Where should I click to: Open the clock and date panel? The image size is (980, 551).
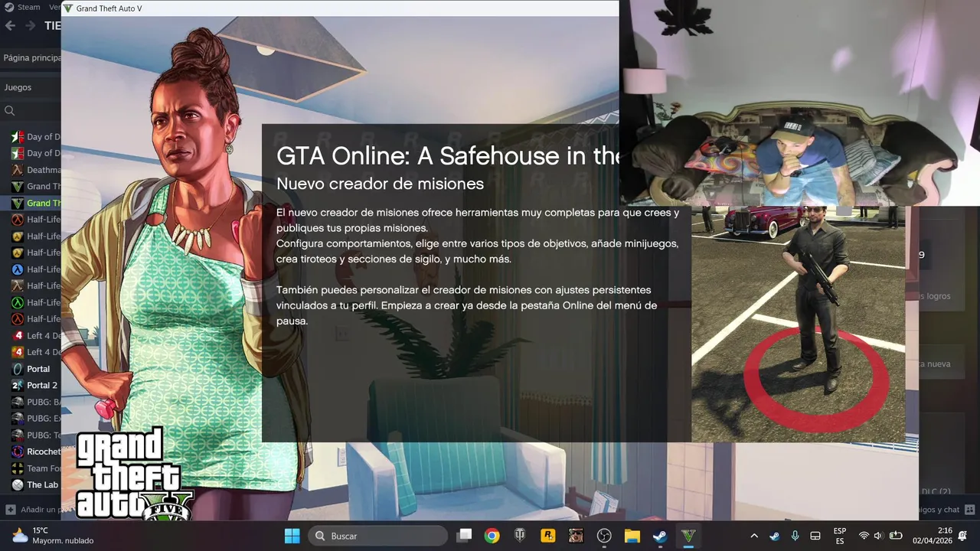coord(934,536)
